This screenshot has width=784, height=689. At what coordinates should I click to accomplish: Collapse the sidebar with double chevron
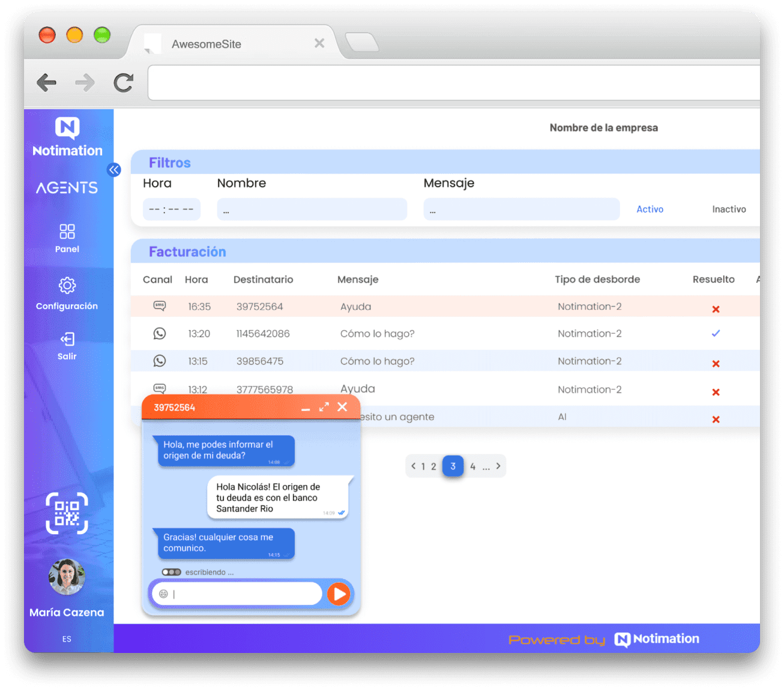(114, 170)
